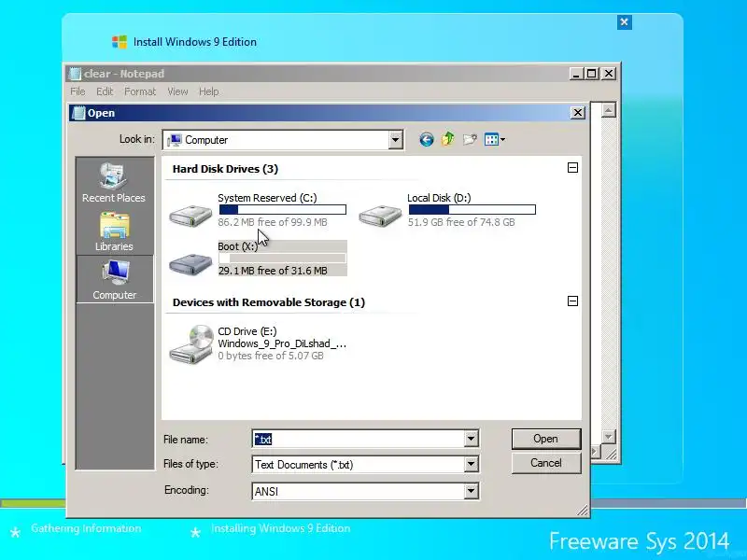
Task: Close the Install Windows 9 Edition window
Action: tap(625, 21)
